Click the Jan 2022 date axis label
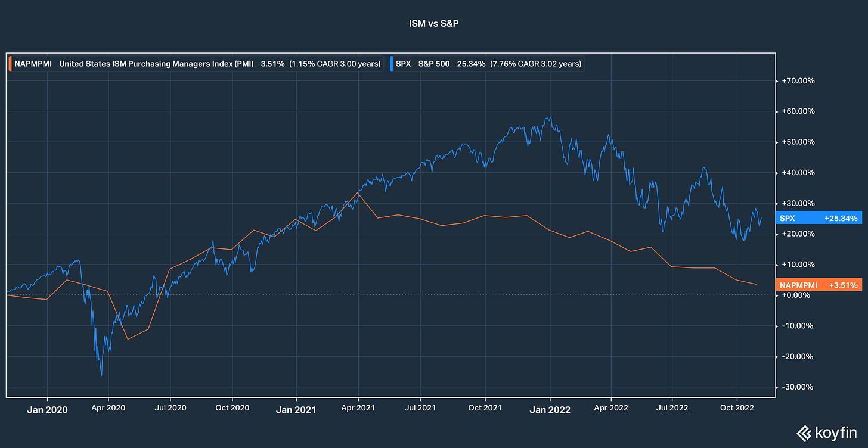Screen dimensions: 868x448 [x=550, y=410]
